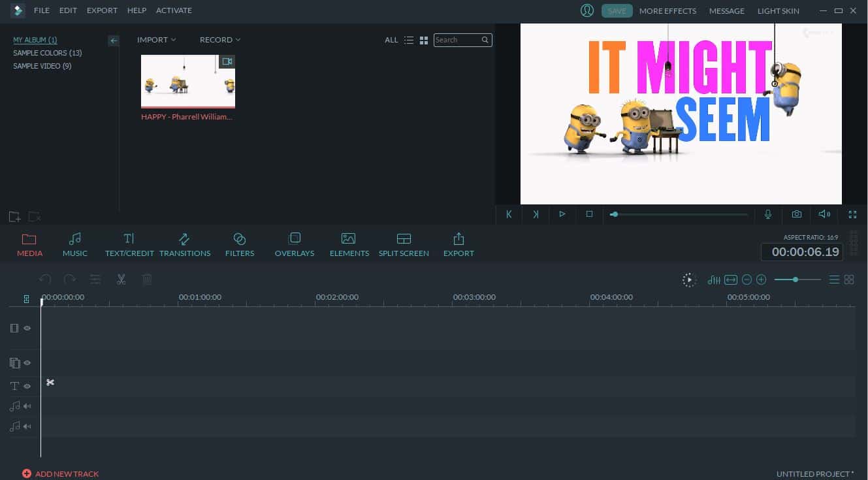
Task: Open the FILTERS tab
Action: (240, 245)
